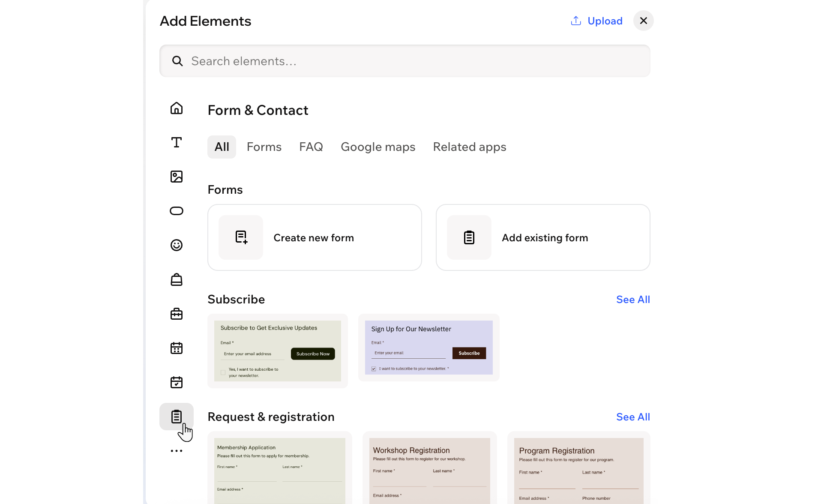This screenshot has height=504, width=815.
Task: Click Add existing form label
Action: pos(545,238)
